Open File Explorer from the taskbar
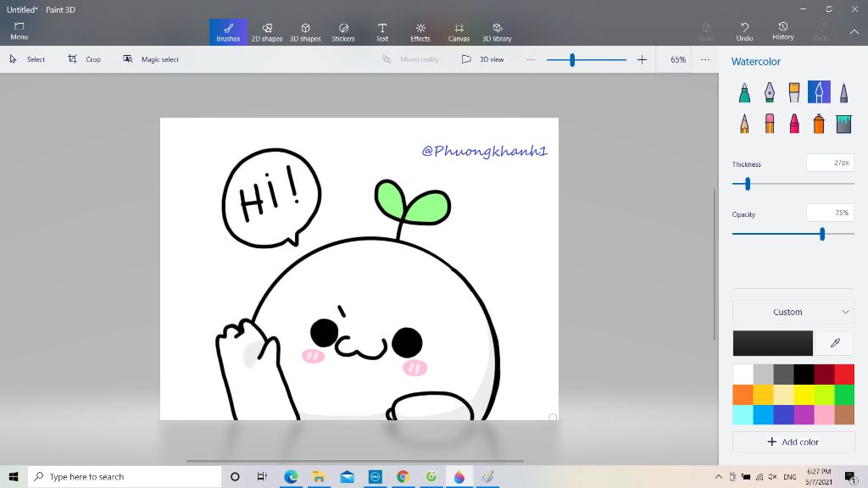The image size is (868, 488). coord(319,476)
